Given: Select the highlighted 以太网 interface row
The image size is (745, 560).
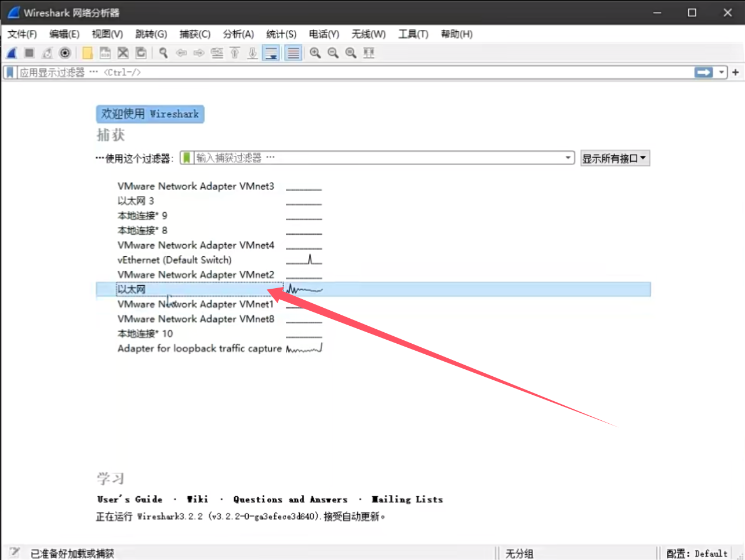Looking at the screenshot, I should 373,289.
